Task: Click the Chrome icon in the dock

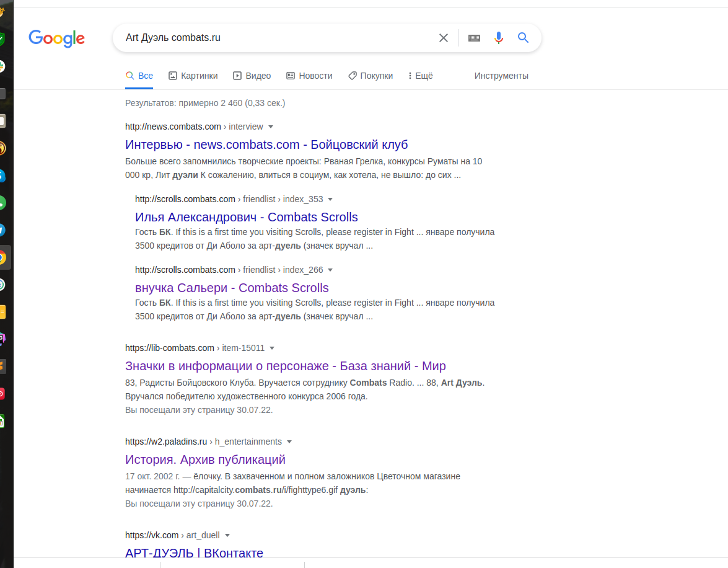Action: 2,257
